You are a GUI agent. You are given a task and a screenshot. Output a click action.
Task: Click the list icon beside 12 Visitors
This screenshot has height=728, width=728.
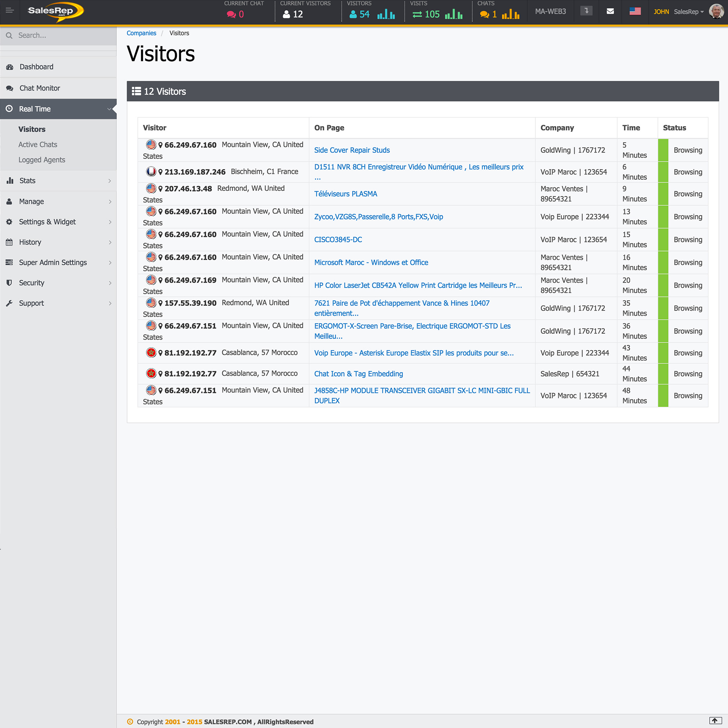pos(136,91)
